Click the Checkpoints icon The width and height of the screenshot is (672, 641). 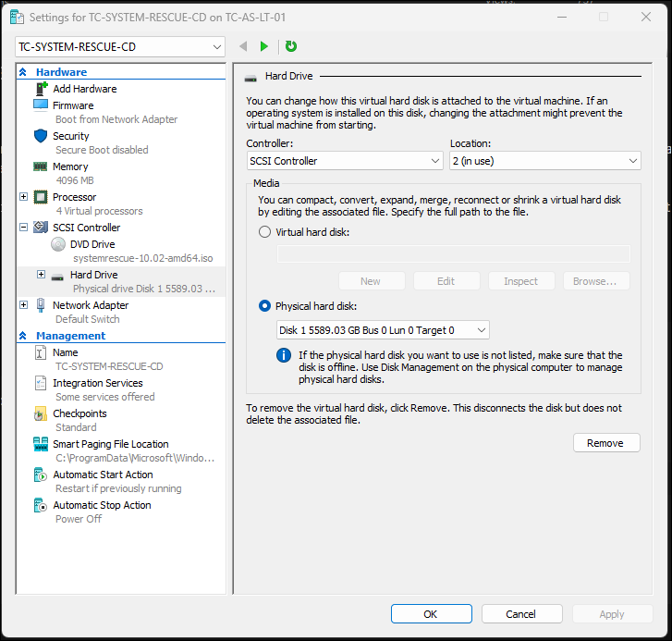[41, 413]
